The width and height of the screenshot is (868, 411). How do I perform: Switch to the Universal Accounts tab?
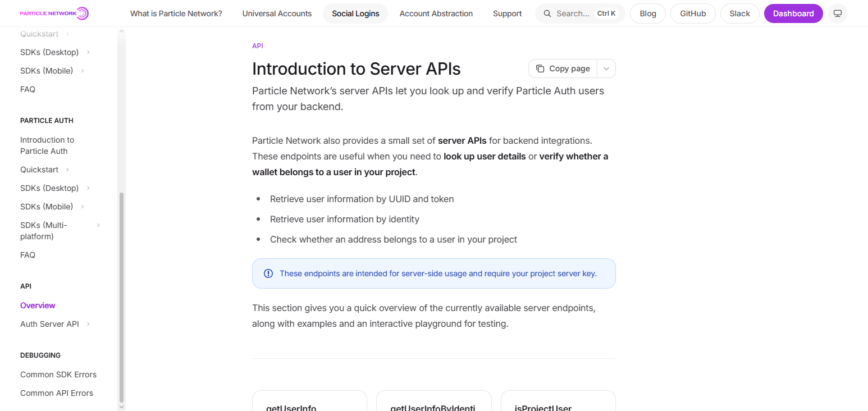(277, 13)
